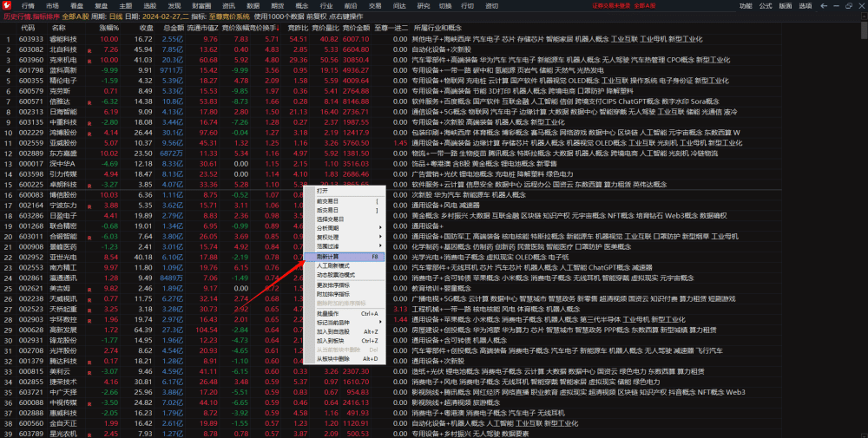This screenshot has width=868, height=438.
Task: Open the 市场 top menu
Action: (x=52, y=6)
